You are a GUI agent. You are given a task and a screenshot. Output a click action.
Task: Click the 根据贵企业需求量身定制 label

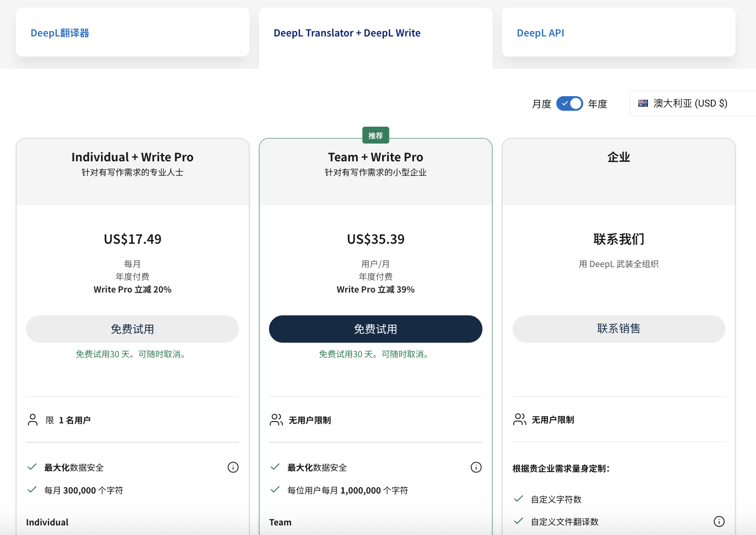tap(561, 468)
